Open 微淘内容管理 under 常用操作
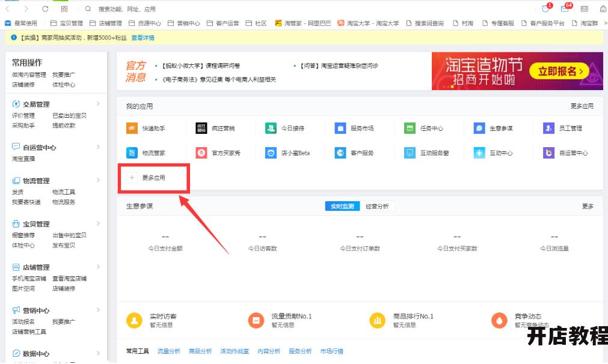The image size is (608, 364). tap(29, 74)
